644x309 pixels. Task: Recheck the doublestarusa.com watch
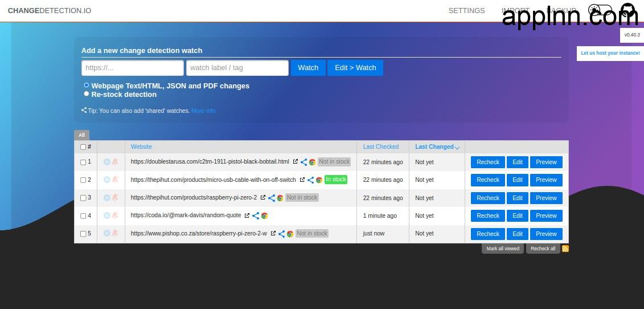point(488,162)
